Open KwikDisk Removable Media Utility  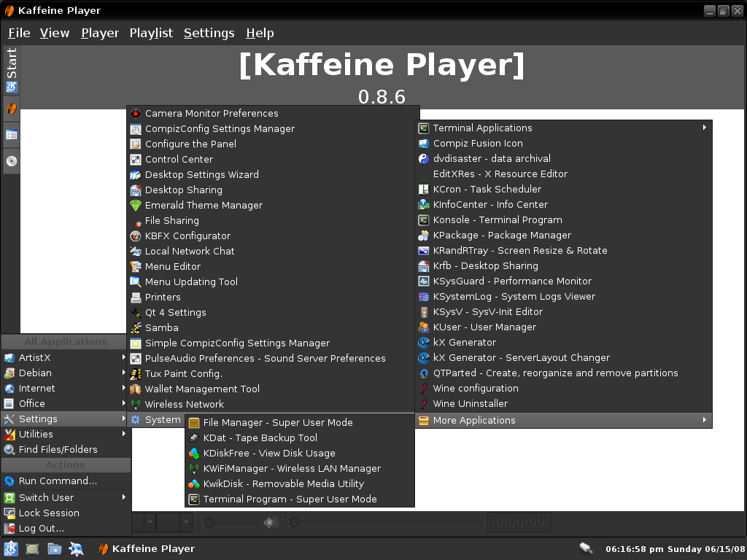[300, 484]
